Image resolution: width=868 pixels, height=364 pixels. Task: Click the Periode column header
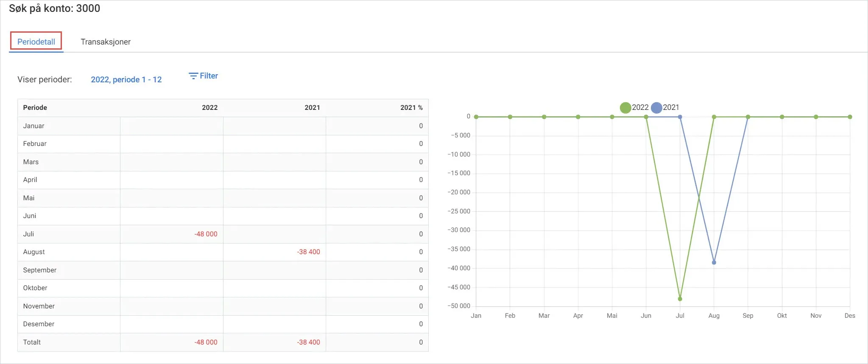35,107
